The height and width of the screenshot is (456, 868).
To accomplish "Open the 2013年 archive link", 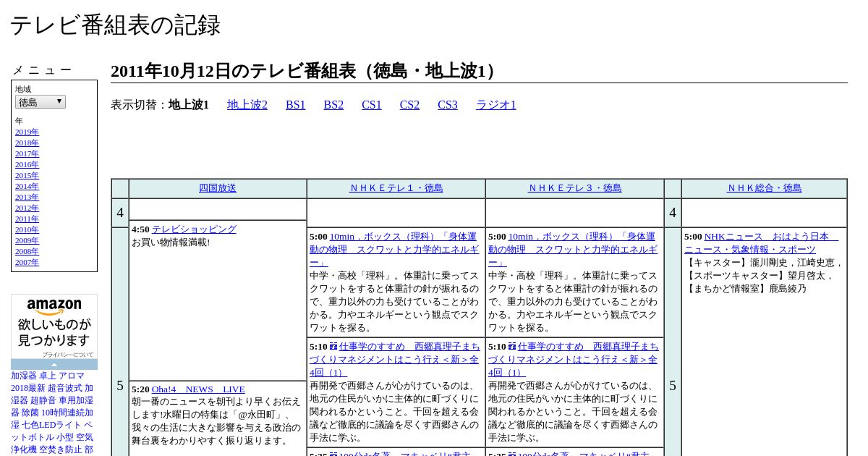I will (27, 197).
